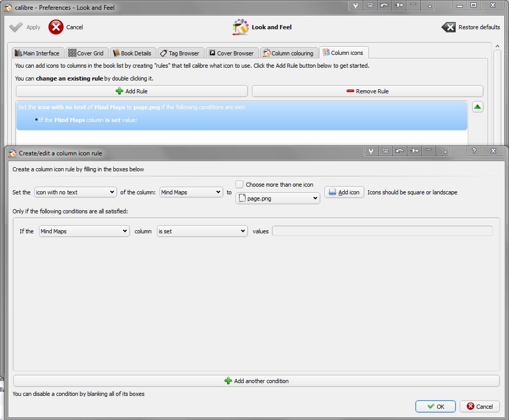Select the Mind Maps page.png rule

(242, 115)
